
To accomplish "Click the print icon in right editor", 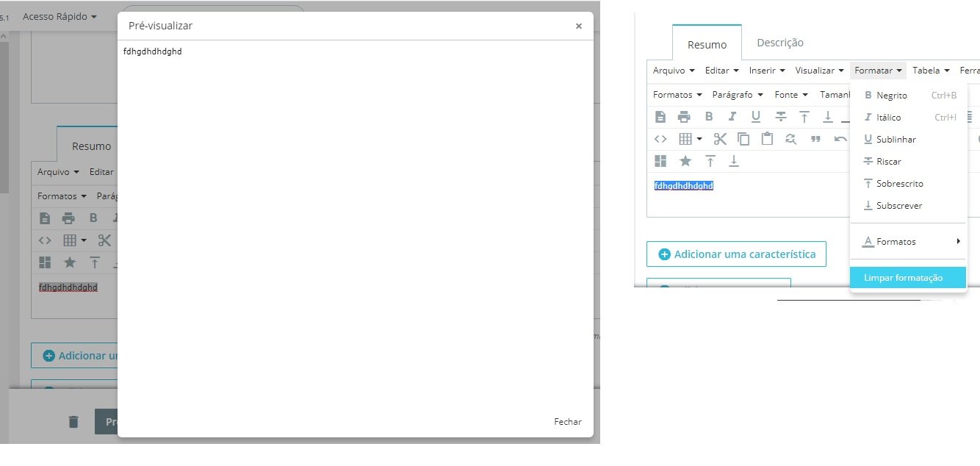I will click(x=684, y=116).
